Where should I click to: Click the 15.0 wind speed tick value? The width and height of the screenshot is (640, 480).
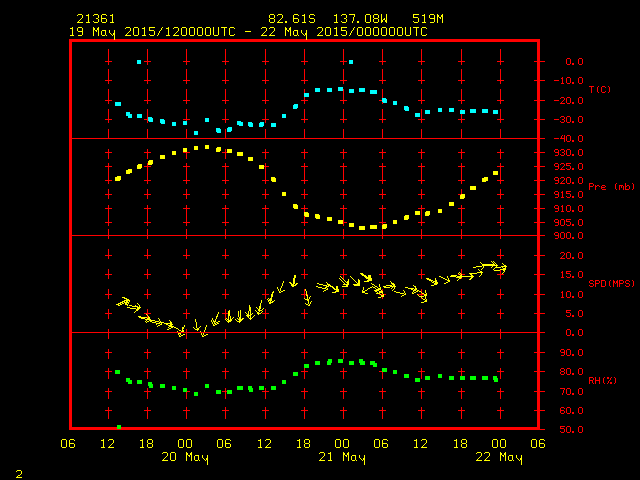pos(571,275)
